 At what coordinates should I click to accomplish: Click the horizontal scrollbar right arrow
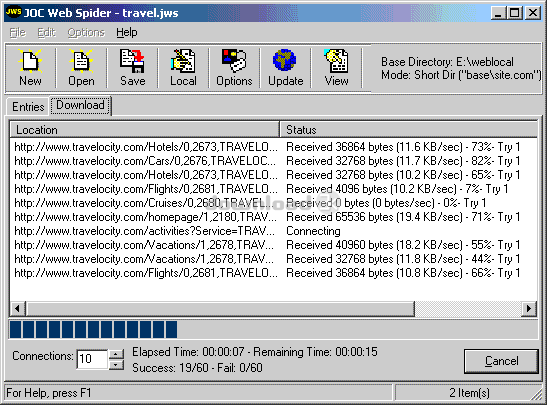529,308
